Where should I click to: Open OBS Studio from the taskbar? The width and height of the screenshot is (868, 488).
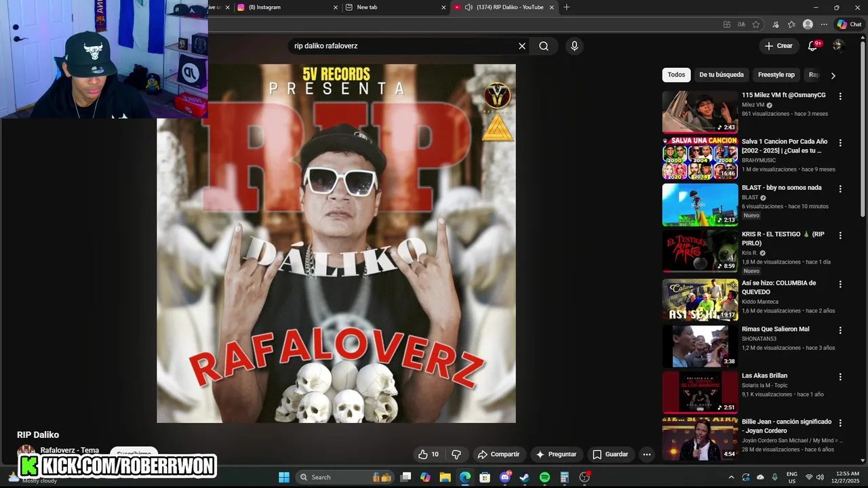click(x=585, y=477)
